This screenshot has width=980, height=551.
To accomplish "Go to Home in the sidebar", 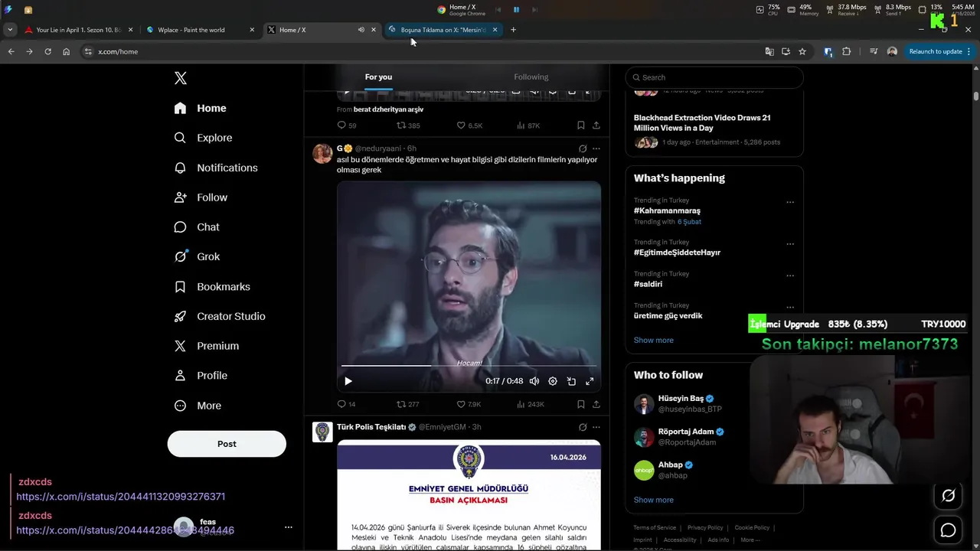I will click(200, 108).
